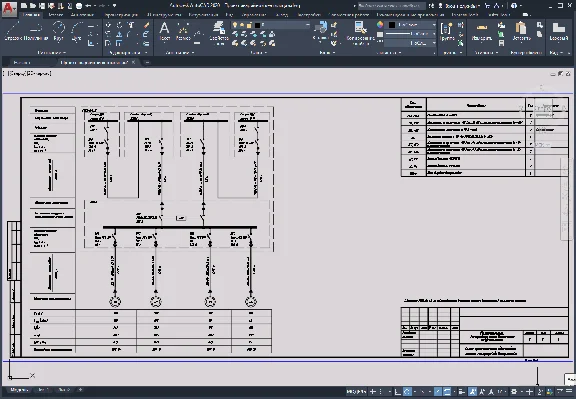
Task: Click the Insert block (Вставка) icon
Action: click(321, 31)
